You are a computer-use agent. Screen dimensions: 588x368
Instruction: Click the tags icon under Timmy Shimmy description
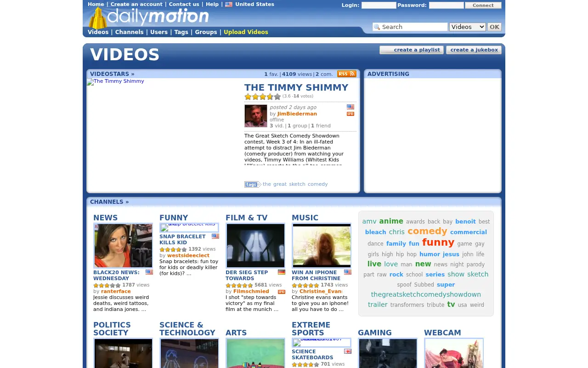252,184
